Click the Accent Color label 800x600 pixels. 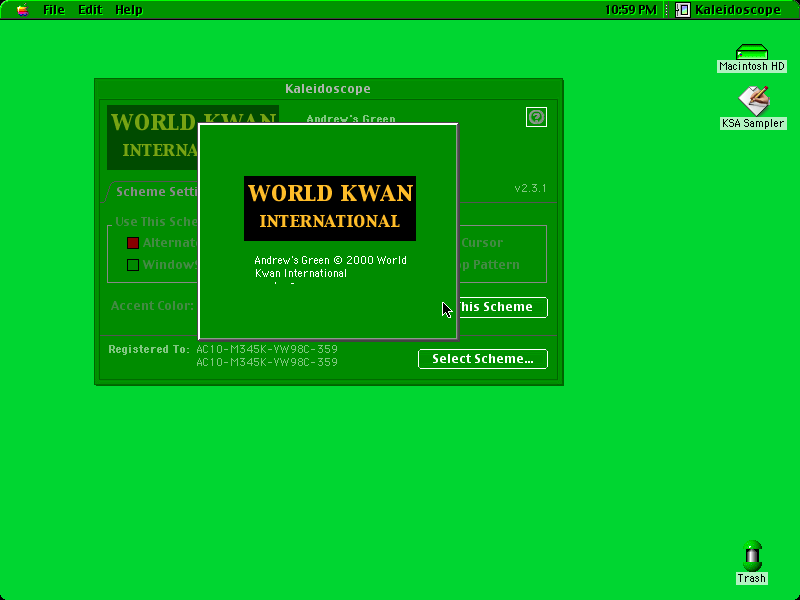click(153, 306)
